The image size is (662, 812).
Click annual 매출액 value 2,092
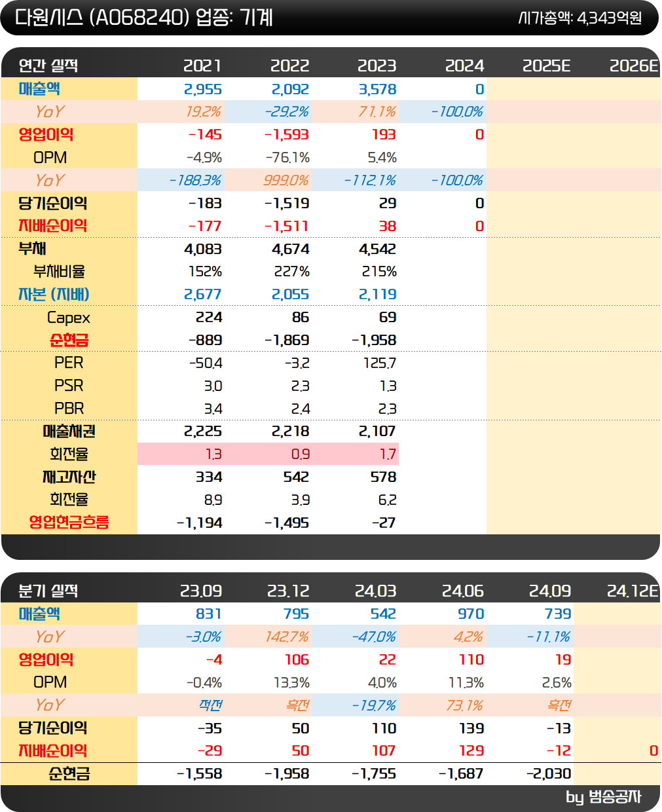(290, 89)
